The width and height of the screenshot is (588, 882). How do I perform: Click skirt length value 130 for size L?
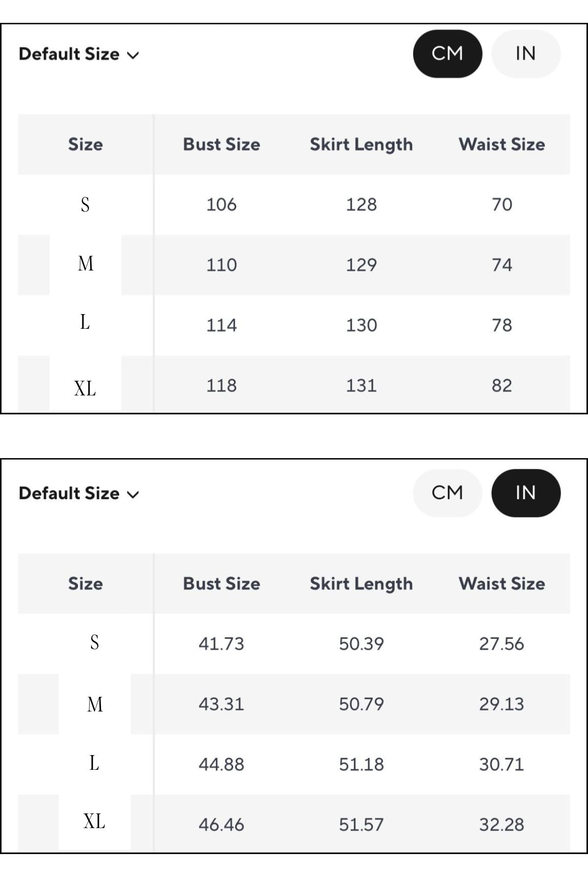362,325
